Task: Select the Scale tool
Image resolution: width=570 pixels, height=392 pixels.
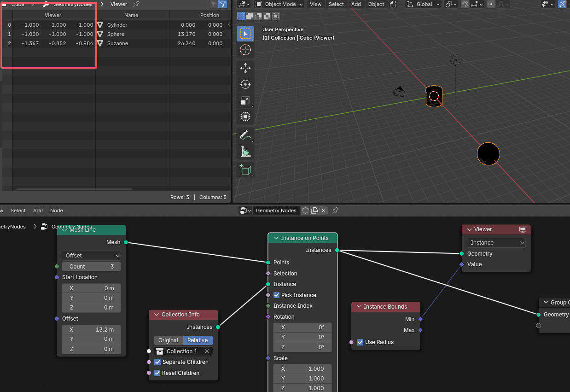Action: pos(245,100)
